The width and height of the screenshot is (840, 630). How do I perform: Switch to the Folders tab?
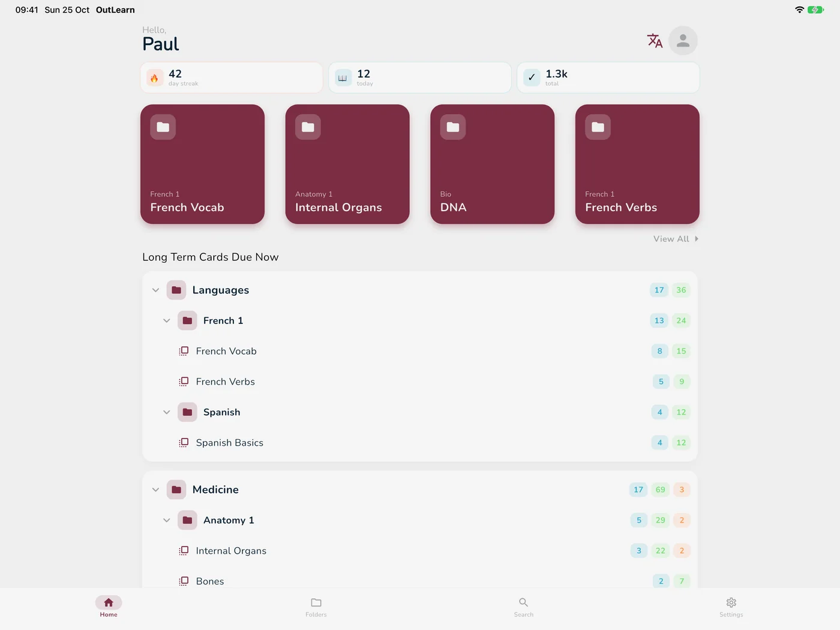click(x=316, y=607)
